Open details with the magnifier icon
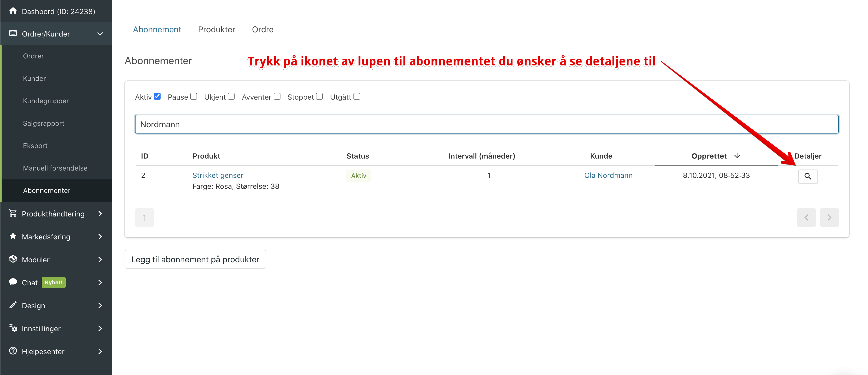The width and height of the screenshot is (868, 375). pos(808,176)
